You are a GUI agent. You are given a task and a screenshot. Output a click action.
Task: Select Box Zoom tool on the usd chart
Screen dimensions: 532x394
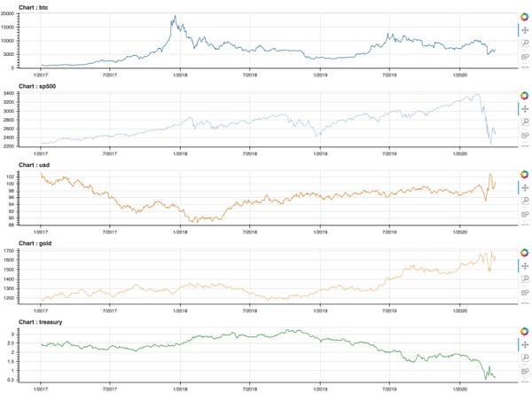[524, 201]
